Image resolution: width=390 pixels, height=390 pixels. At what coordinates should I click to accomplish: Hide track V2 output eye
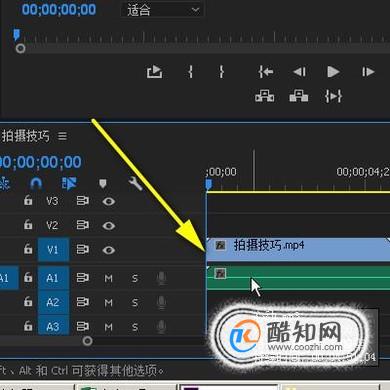point(109,226)
